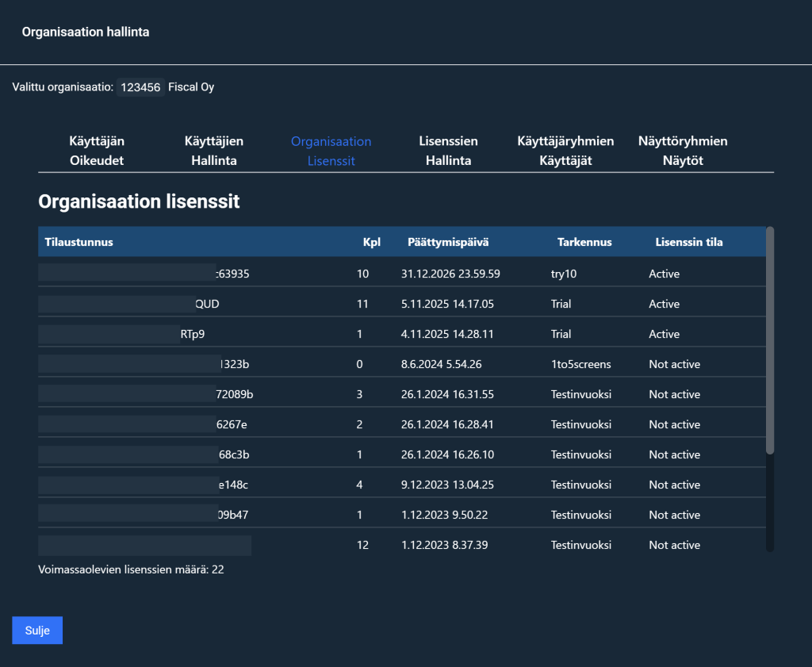Open the Näyttöryhmien Näytöt tab
Viewport: 812px width, 667px height.
pyautogui.click(x=683, y=151)
